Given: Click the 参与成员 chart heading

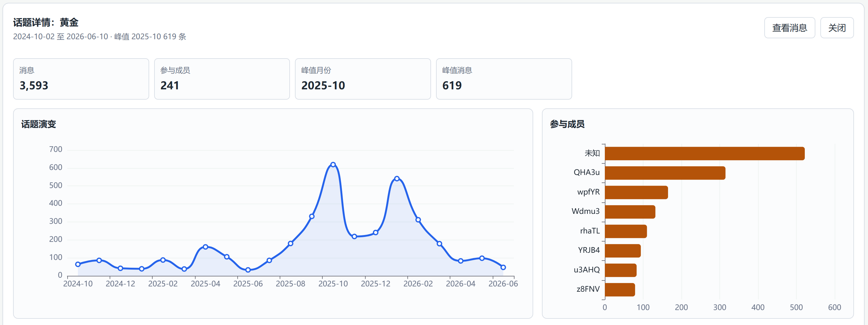Looking at the screenshot, I should coord(567,124).
